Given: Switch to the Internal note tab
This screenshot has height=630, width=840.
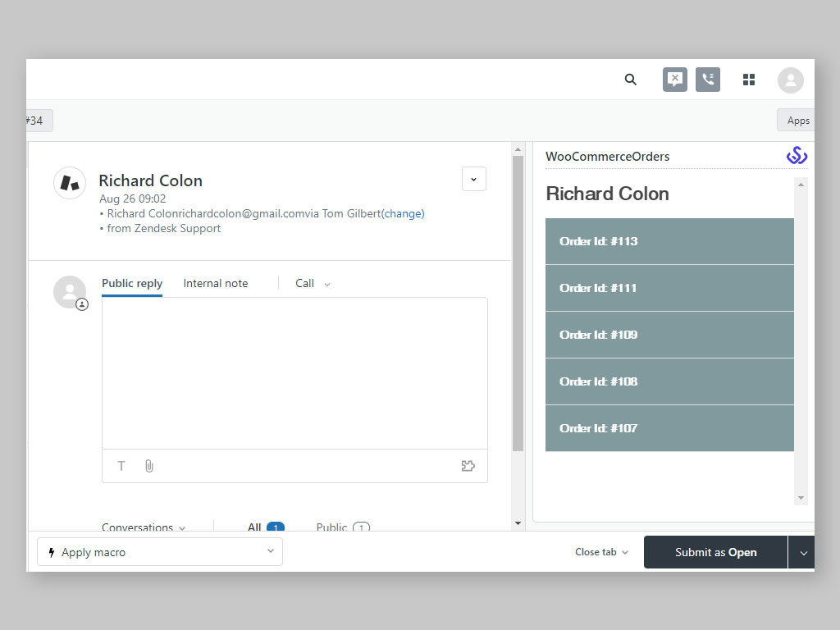Looking at the screenshot, I should click(215, 283).
